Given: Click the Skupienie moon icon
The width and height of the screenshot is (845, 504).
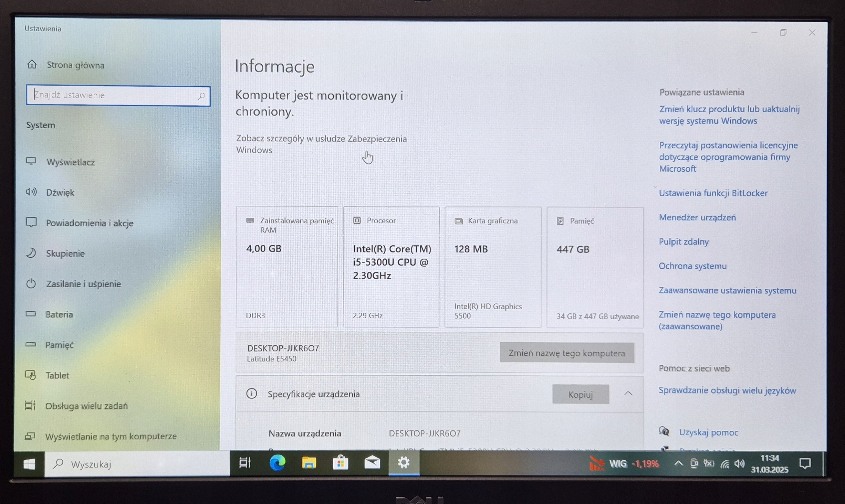Looking at the screenshot, I should coord(31,253).
